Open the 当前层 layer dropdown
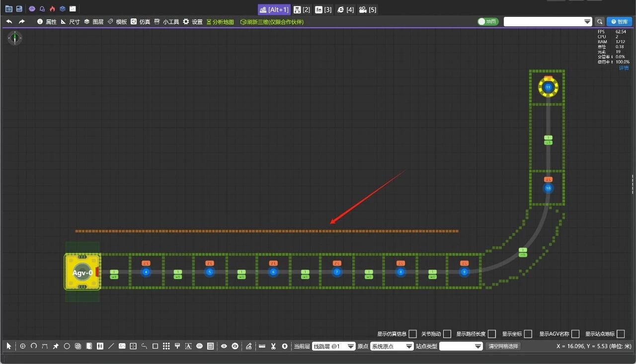636x364 pixels. [x=334, y=346]
